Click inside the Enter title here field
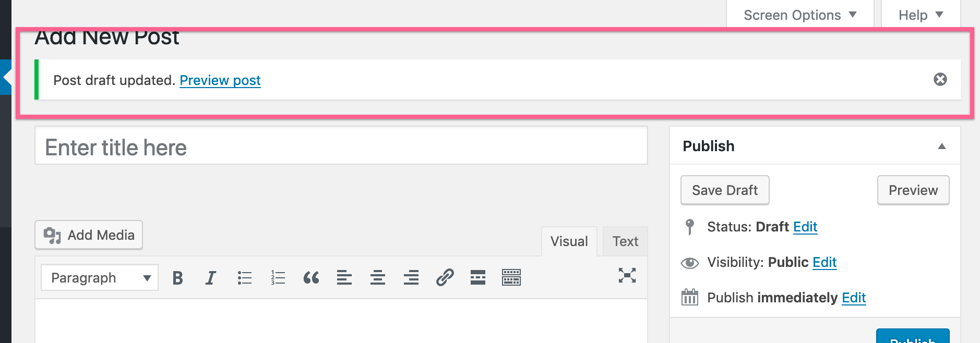The height and width of the screenshot is (343, 980). [340, 146]
